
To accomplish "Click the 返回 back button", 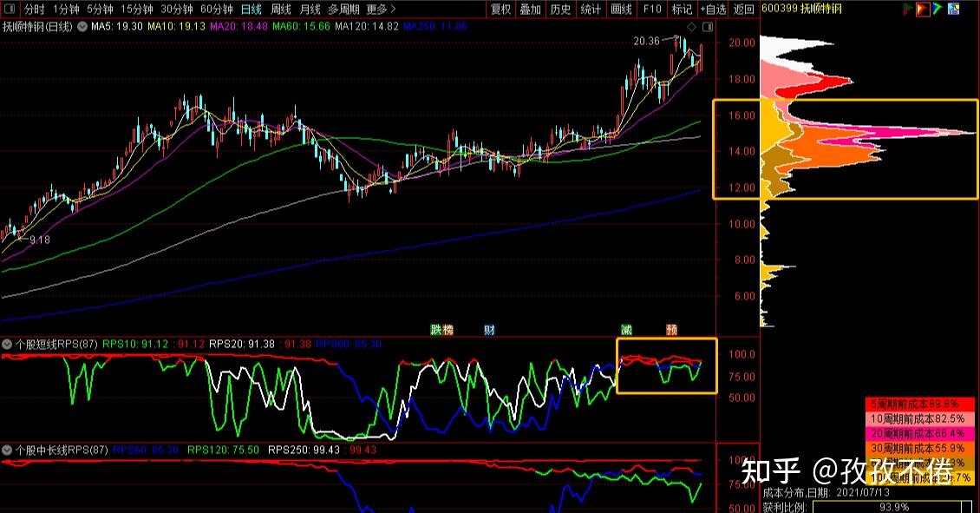I will coord(744,10).
